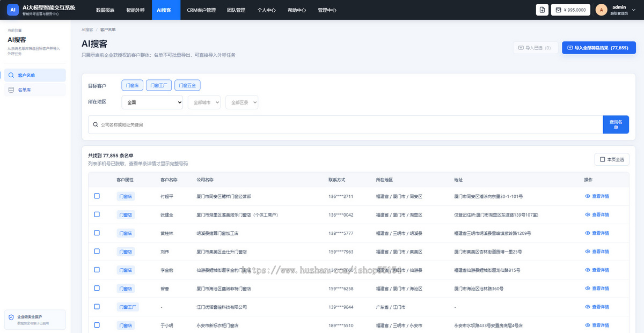Open 名单库 in the left sidebar

click(35, 90)
